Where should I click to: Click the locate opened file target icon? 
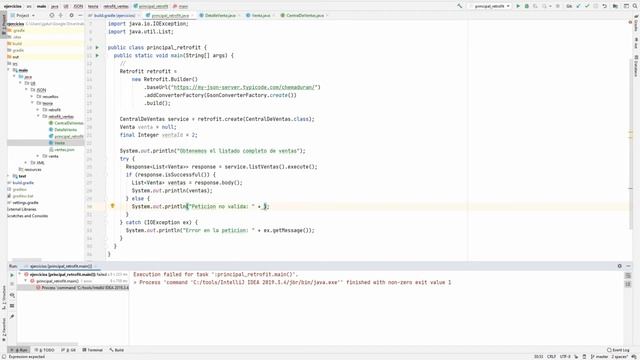click(52, 15)
